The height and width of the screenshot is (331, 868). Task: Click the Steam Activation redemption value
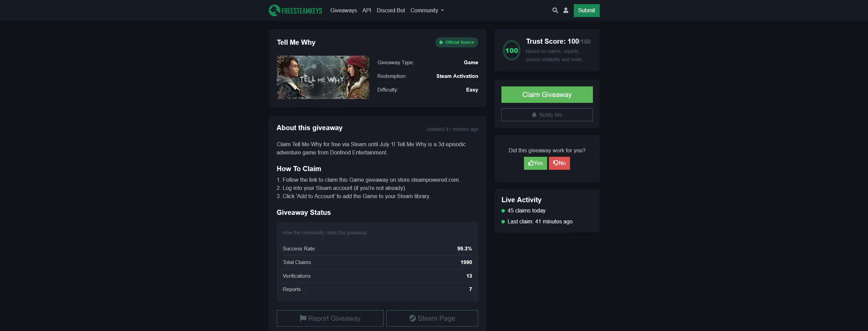(x=457, y=76)
